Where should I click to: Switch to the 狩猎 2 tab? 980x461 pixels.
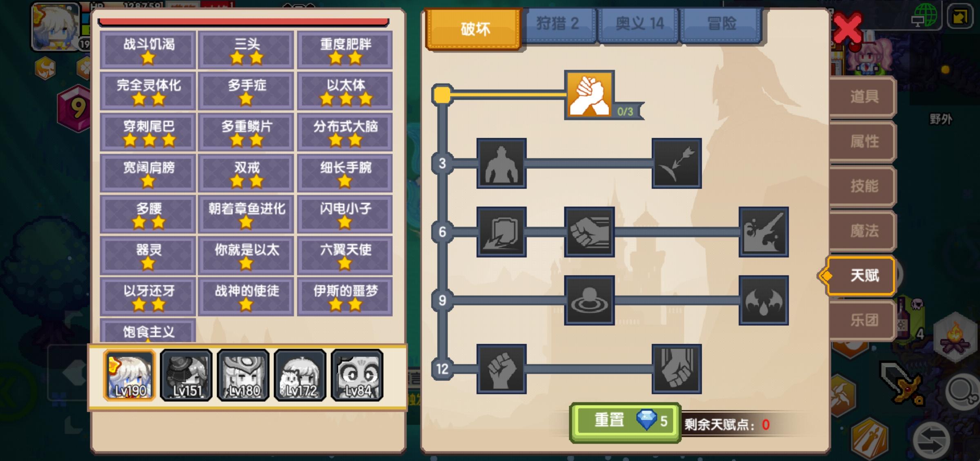558,25
